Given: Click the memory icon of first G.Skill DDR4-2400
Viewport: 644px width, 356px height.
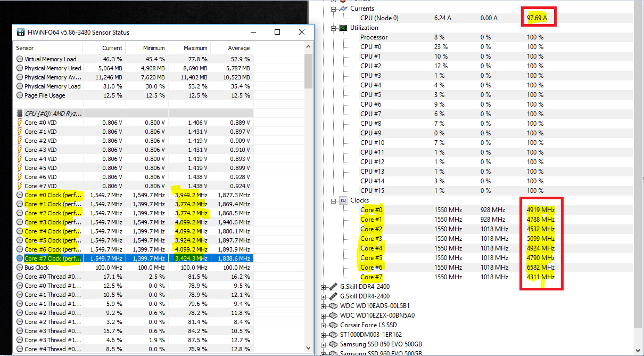Looking at the screenshot, I should click(x=334, y=287).
